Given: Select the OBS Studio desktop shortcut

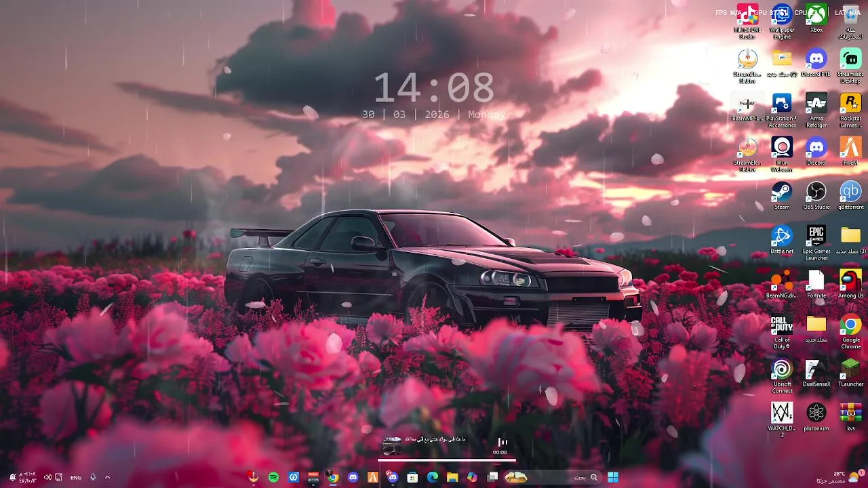Looking at the screenshot, I should (x=816, y=195).
